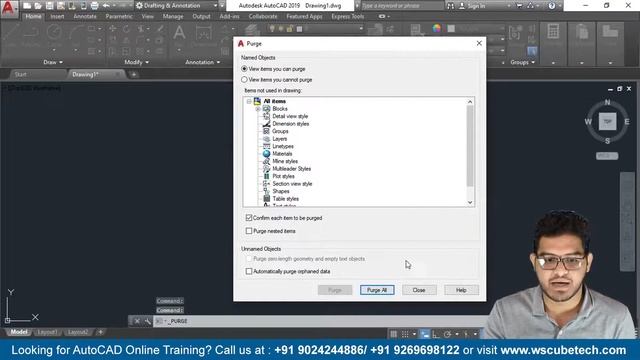Click the Layer Properties icon in ribbon
This screenshot has height=360, width=640.
pos(252,30)
